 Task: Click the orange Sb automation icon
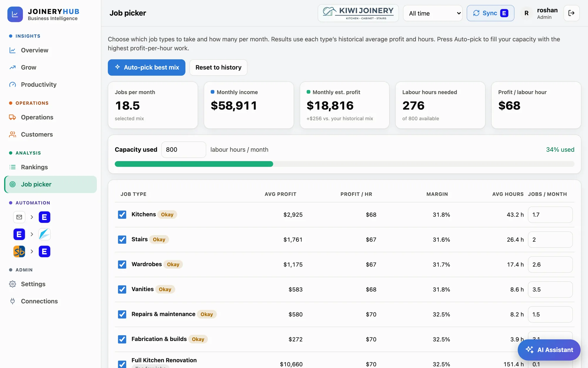19,251
